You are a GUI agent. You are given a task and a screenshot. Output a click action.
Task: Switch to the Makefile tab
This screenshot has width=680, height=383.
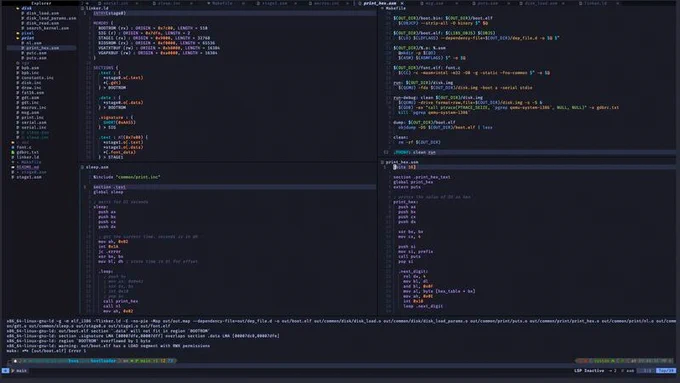click(x=221, y=3)
